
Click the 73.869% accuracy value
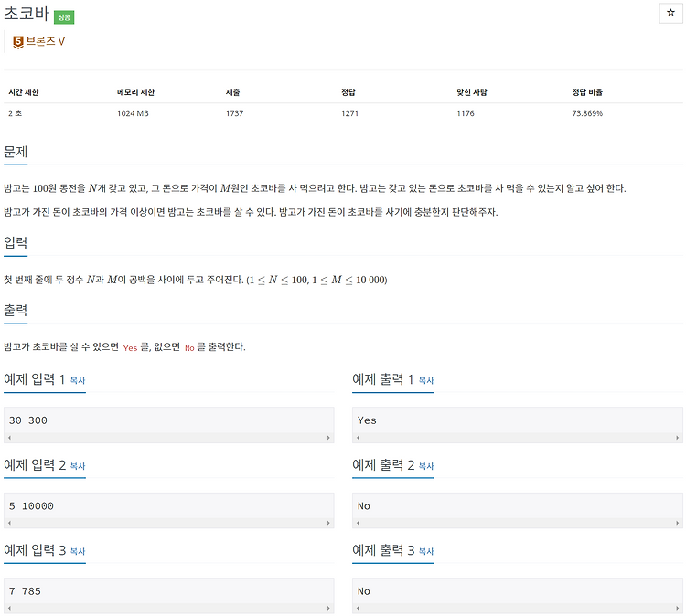point(587,113)
